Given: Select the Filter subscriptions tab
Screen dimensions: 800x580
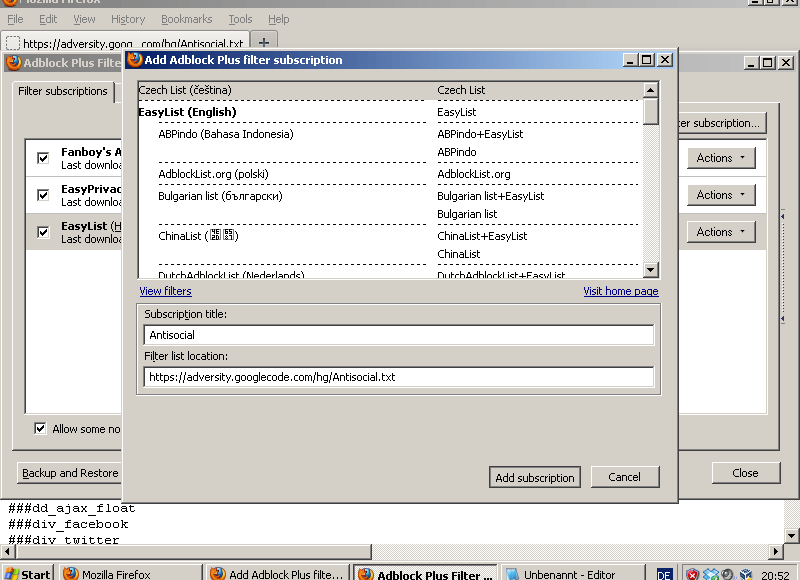Looking at the screenshot, I should [x=63, y=91].
